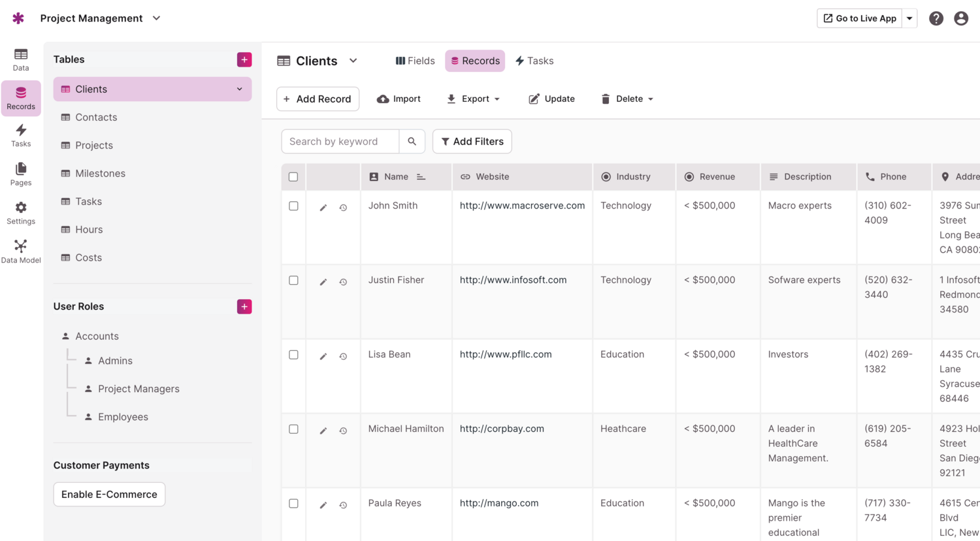The image size is (980, 541).
Task: Add a new table with the pink plus button
Action: pyautogui.click(x=244, y=59)
